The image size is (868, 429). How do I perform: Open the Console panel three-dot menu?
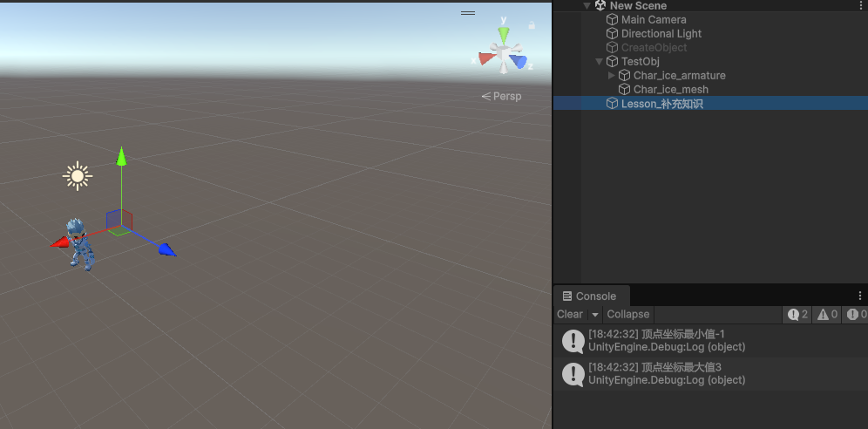[860, 296]
